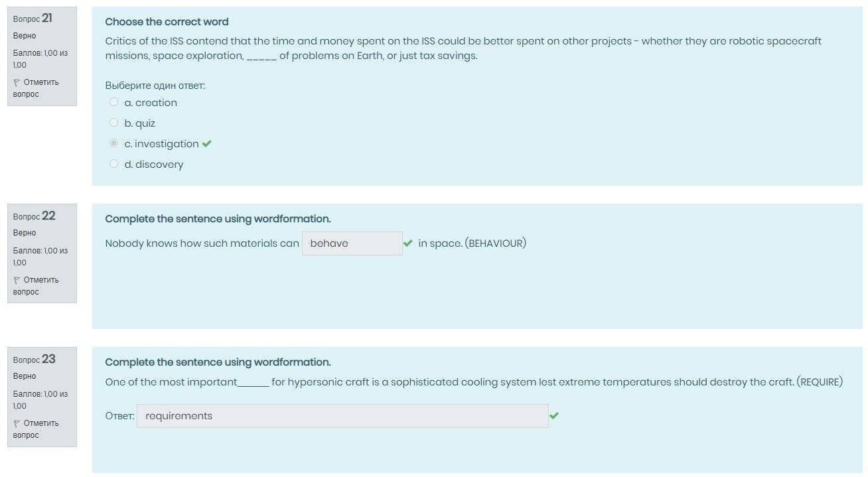Click the "a. creation" answer label
The image size is (868, 477).
click(x=151, y=103)
